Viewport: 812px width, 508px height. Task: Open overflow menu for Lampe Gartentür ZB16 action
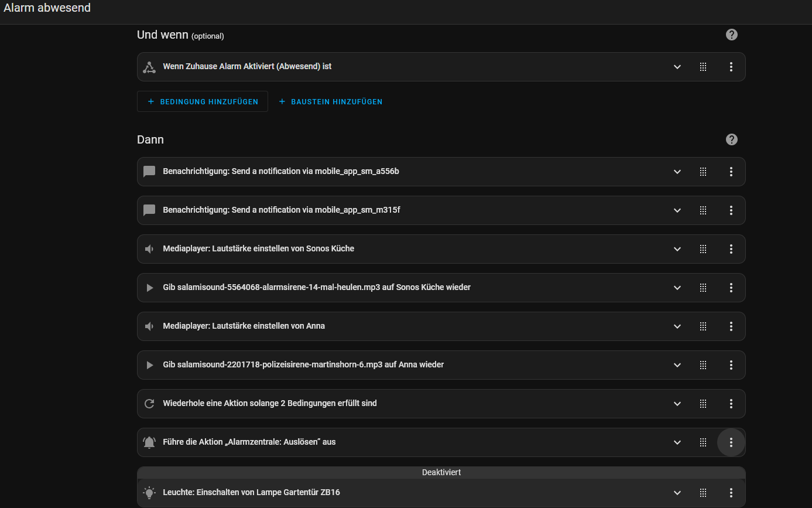(731, 493)
